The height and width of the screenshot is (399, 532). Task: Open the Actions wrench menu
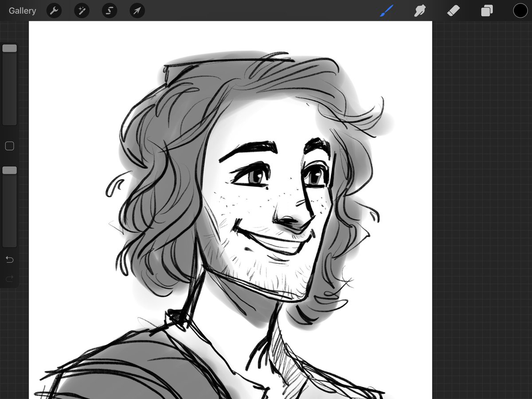(54, 11)
